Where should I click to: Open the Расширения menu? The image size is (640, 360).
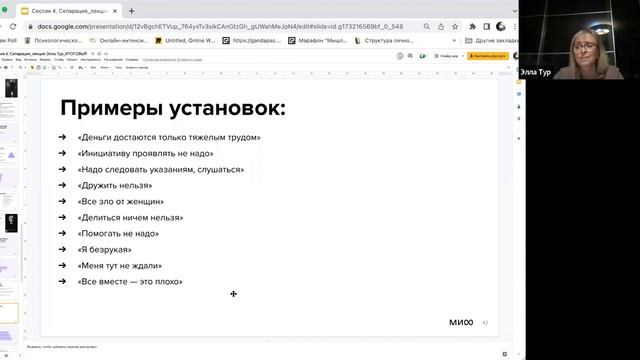[x=113, y=60]
